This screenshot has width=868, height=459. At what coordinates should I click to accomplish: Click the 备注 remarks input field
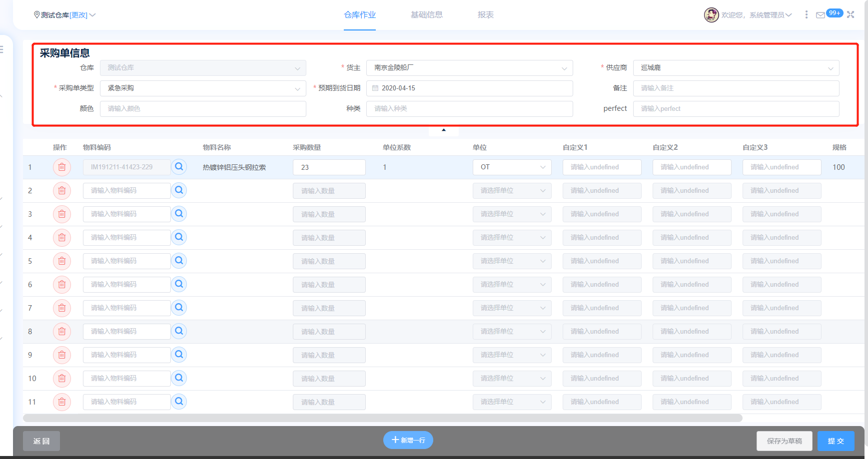736,88
